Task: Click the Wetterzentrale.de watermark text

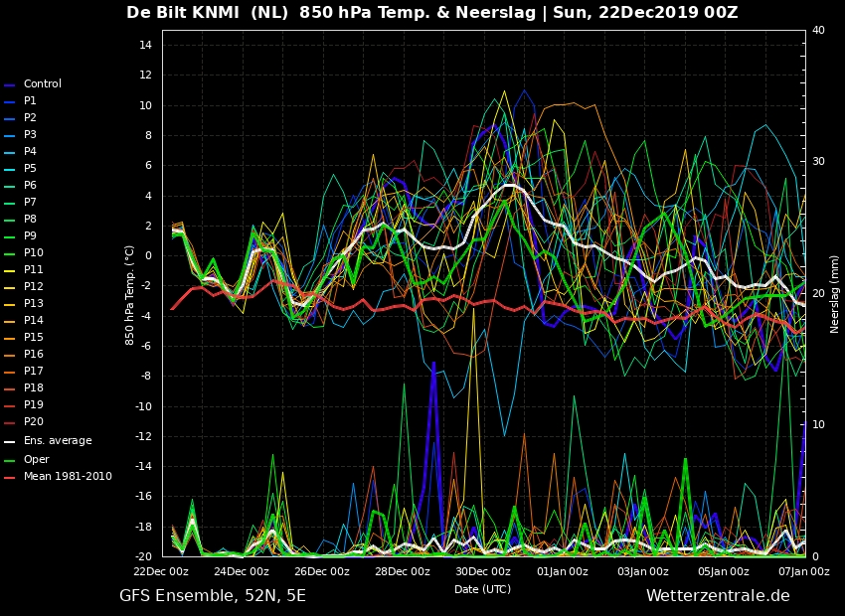Action: pyautogui.click(x=718, y=596)
